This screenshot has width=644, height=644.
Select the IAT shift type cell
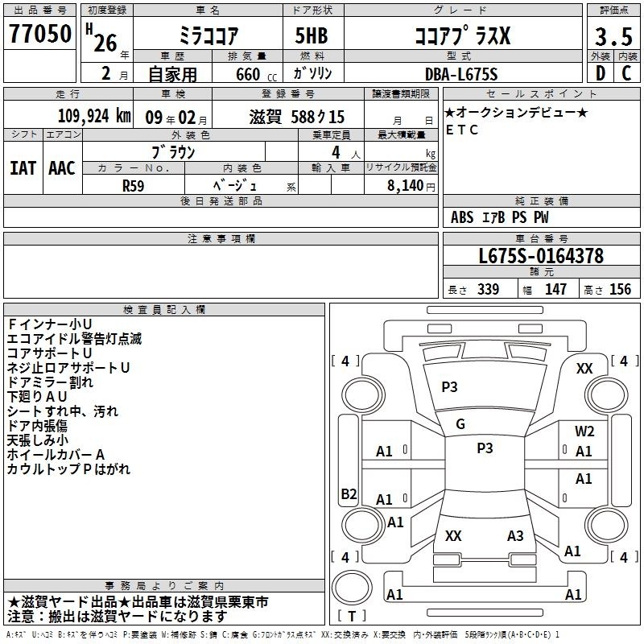tap(23, 167)
